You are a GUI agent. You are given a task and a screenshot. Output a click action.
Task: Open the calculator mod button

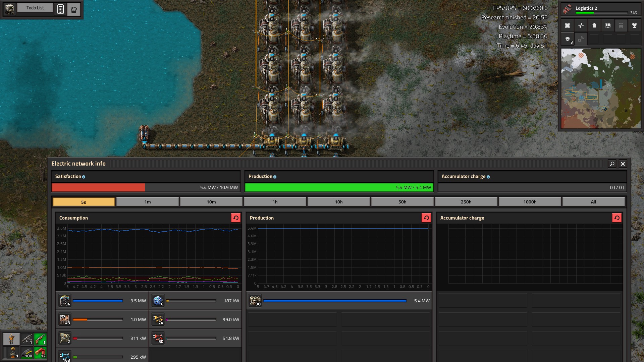(x=60, y=9)
